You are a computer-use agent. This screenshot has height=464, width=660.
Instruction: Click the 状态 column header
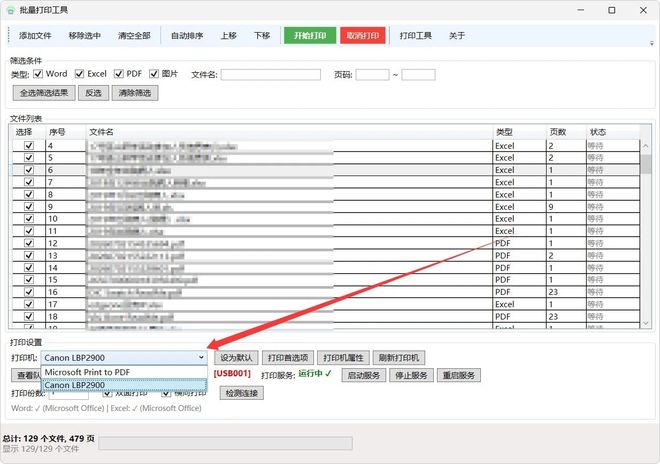tap(613, 132)
